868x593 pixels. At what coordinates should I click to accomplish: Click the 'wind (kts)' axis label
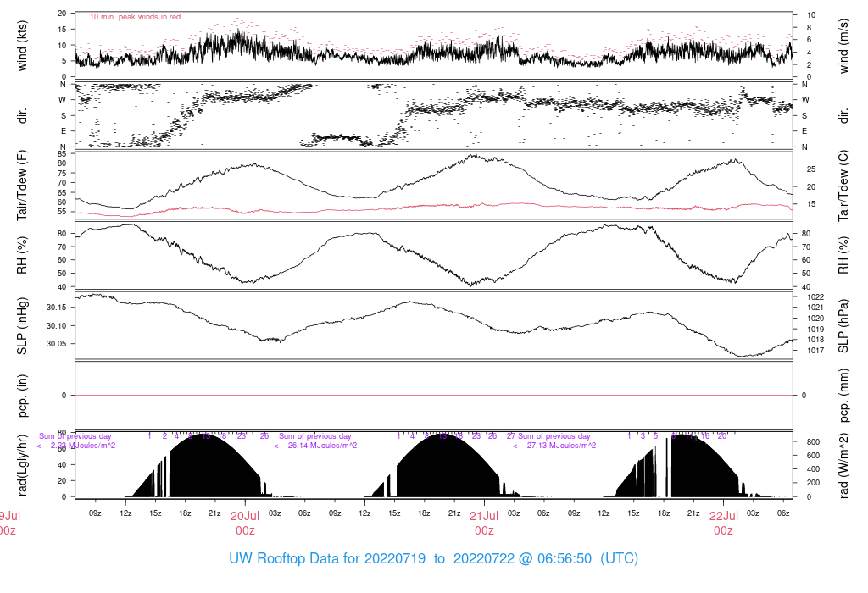pyautogui.click(x=22, y=46)
